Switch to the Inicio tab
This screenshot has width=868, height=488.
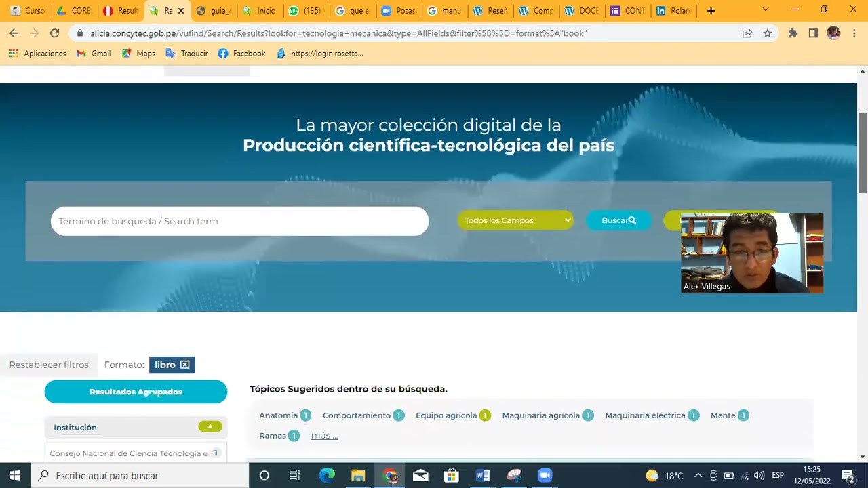pyautogui.click(x=260, y=11)
